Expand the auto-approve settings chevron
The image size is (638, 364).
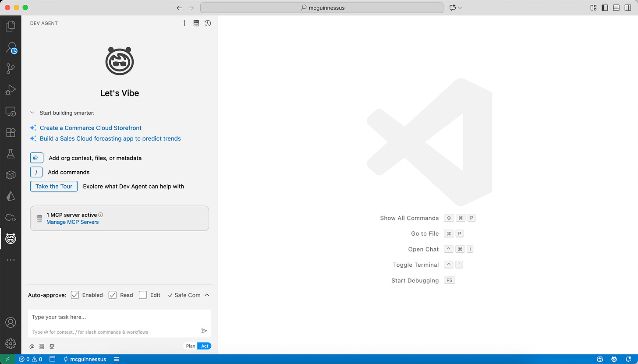[x=207, y=295]
